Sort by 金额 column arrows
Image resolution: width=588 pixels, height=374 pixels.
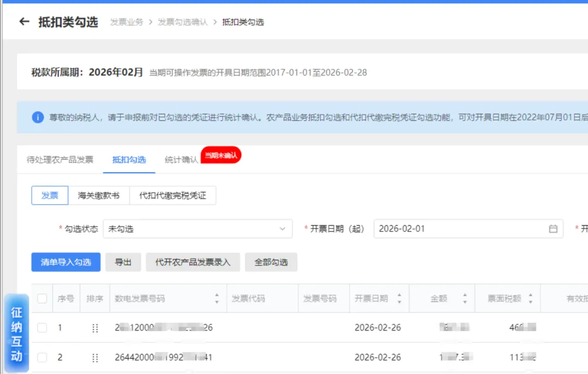coord(464,298)
